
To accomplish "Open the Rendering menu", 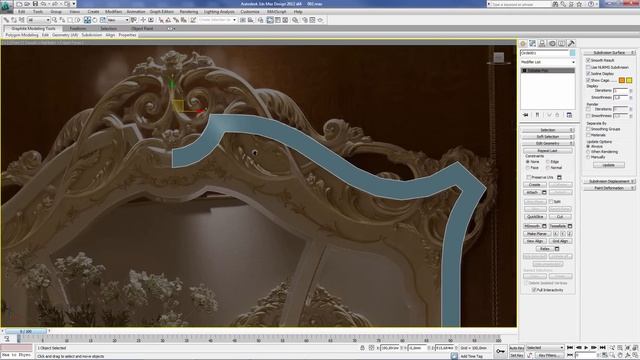I will (189, 12).
